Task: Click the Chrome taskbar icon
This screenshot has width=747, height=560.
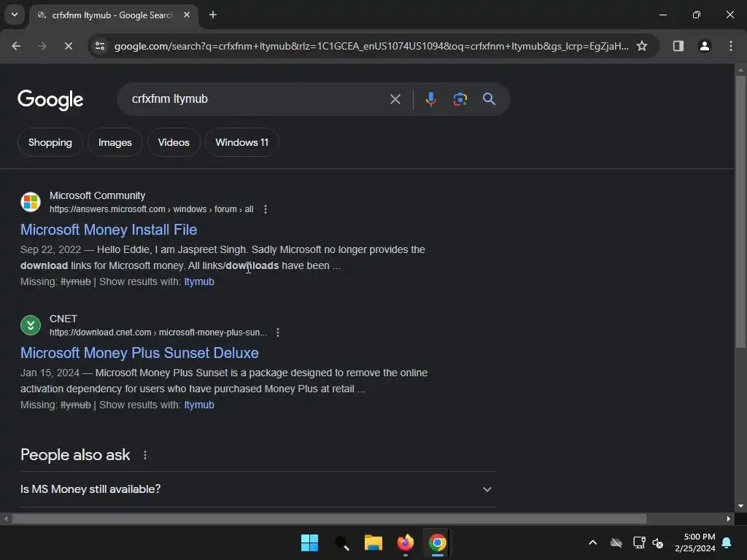Action: 438,542
